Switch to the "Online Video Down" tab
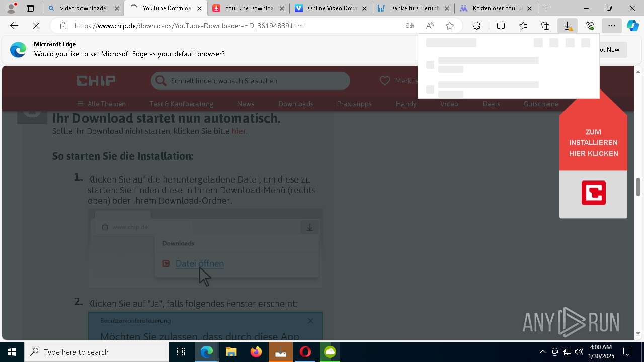The height and width of the screenshot is (362, 644). click(x=326, y=8)
